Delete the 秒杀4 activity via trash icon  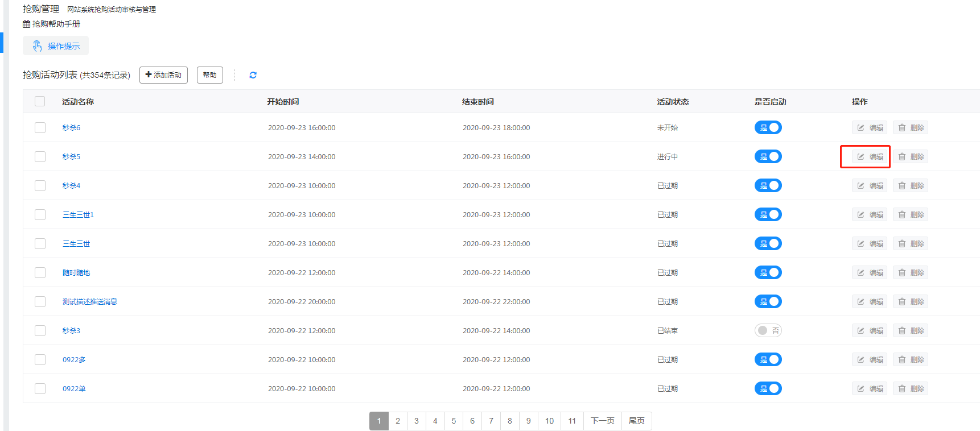[902, 186]
